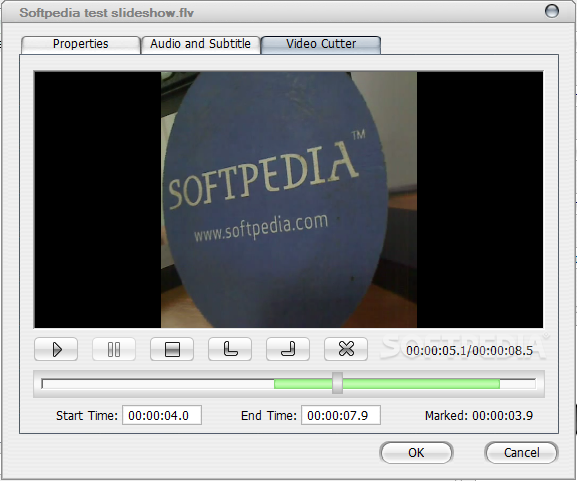Click the Softpedia test slideshow.flv title
Image resolution: width=577 pixels, height=481 pixels.
106,13
